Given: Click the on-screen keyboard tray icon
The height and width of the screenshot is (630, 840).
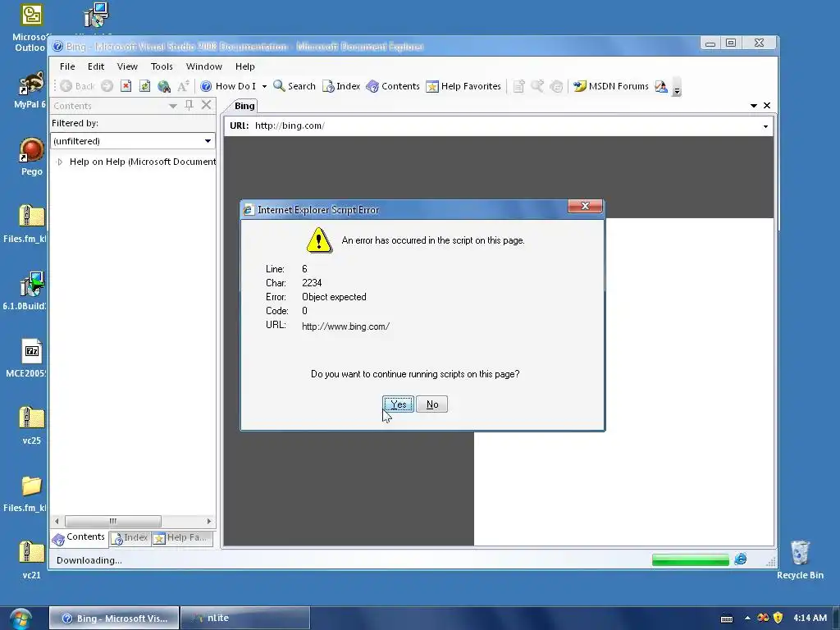Looking at the screenshot, I should click(727, 619).
